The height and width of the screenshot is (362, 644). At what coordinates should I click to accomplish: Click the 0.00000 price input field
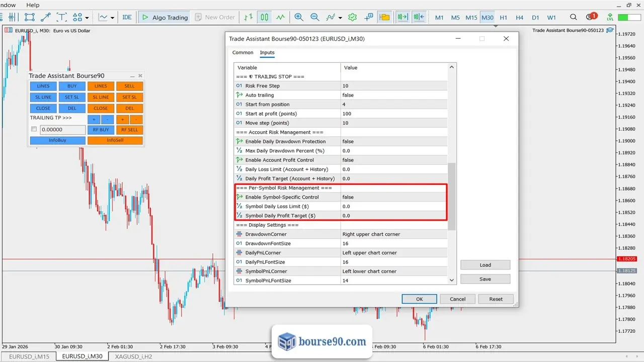pyautogui.click(x=62, y=130)
